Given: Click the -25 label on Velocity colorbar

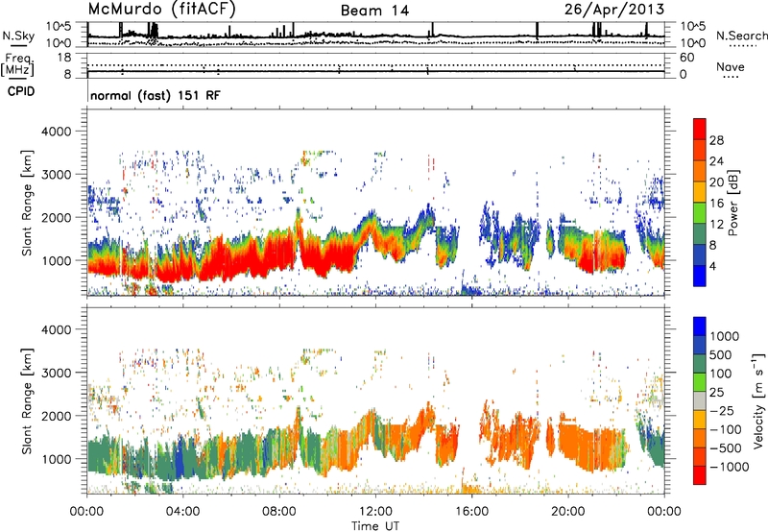Looking at the screenshot, I should [x=721, y=410].
